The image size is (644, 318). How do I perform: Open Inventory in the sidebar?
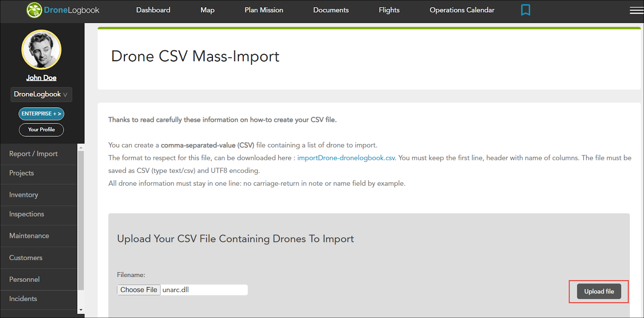[39, 195]
